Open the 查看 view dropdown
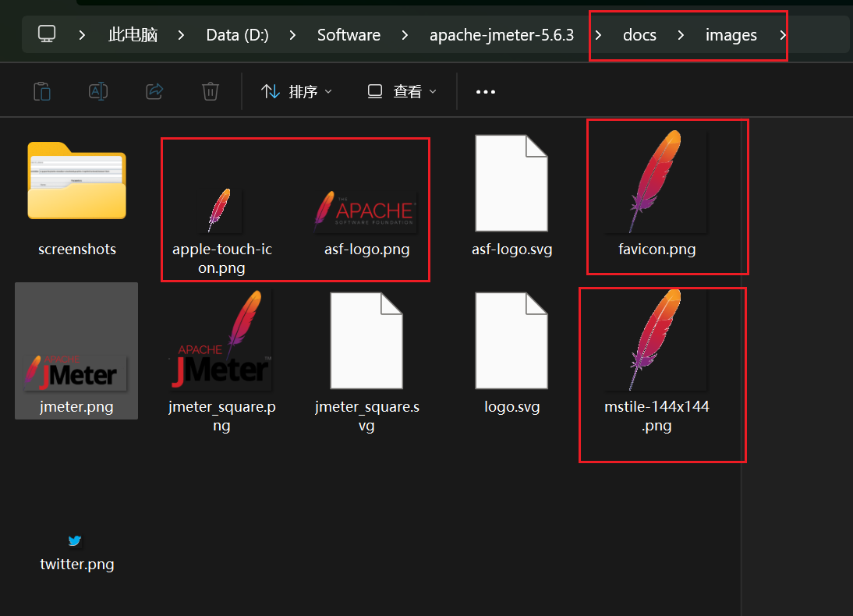Viewport: 853px width, 616px height. (x=402, y=91)
